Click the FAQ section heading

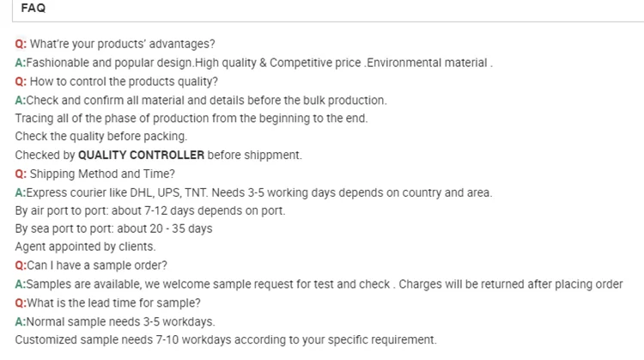pos(33,8)
